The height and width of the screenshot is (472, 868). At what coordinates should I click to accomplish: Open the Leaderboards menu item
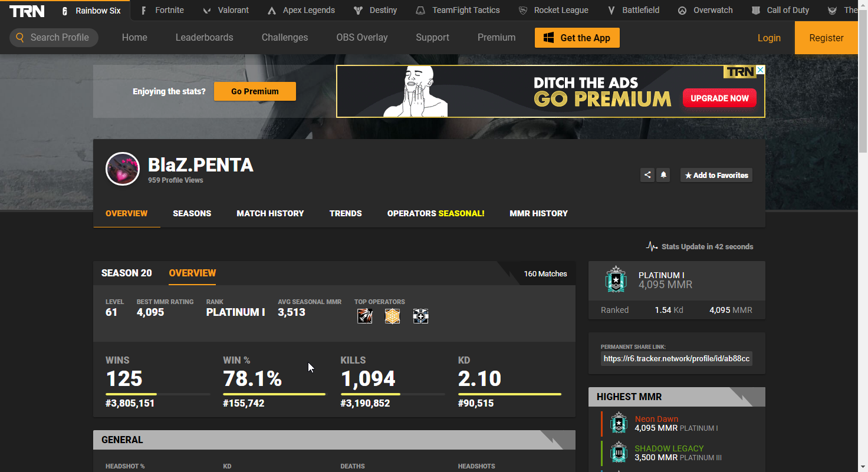coord(204,38)
